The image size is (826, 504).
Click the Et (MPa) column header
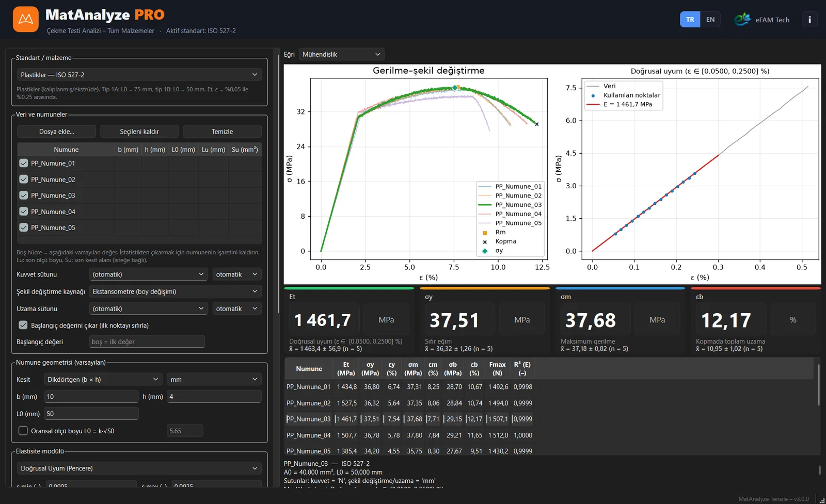click(x=346, y=369)
